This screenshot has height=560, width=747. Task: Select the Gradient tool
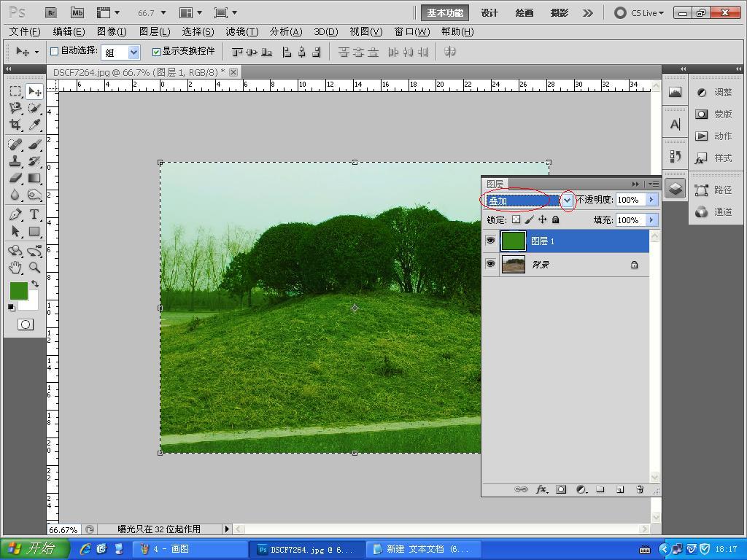coord(34,178)
